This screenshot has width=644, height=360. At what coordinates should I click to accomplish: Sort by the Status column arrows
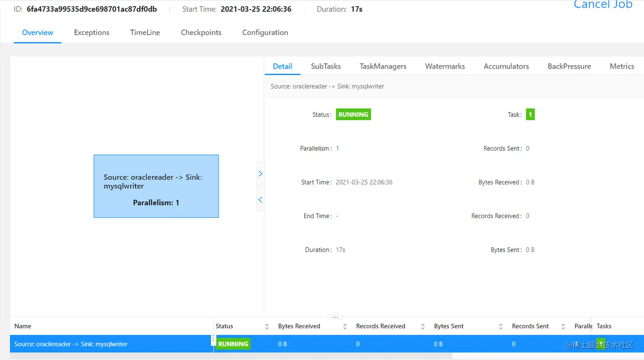point(267,326)
